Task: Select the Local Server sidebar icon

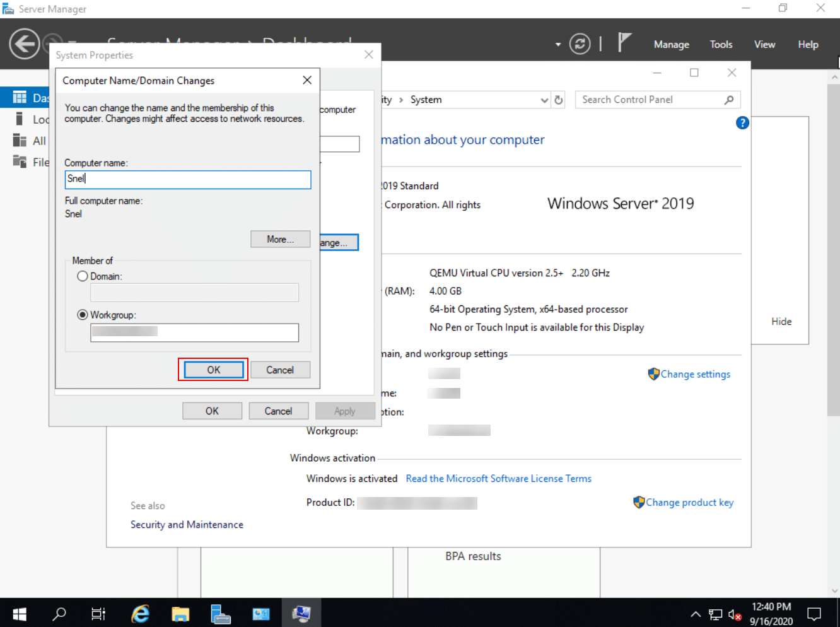Action: [x=20, y=119]
